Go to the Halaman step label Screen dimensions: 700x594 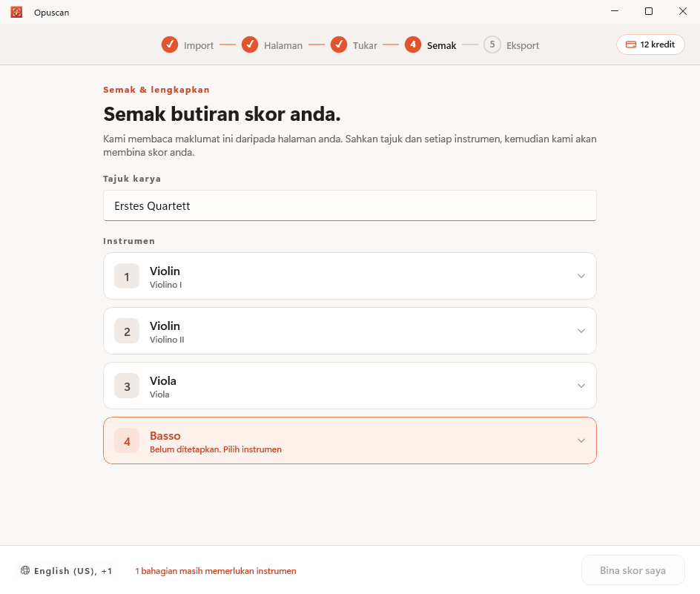click(283, 45)
